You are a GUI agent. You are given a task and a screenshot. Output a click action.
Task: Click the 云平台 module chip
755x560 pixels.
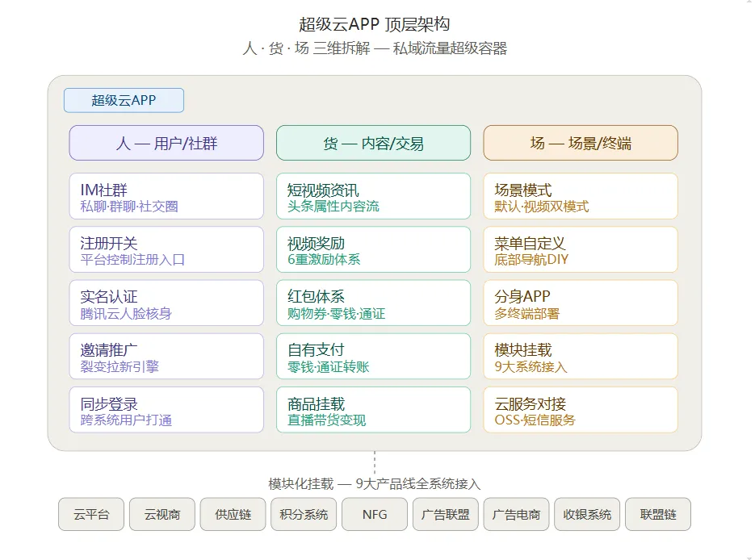click(91, 514)
